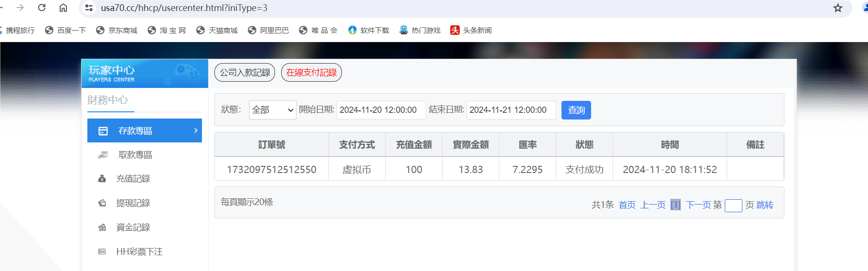Open 软件下载 bookmark
This screenshot has width=868, height=271.
pyautogui.click(x=369, y=30)
